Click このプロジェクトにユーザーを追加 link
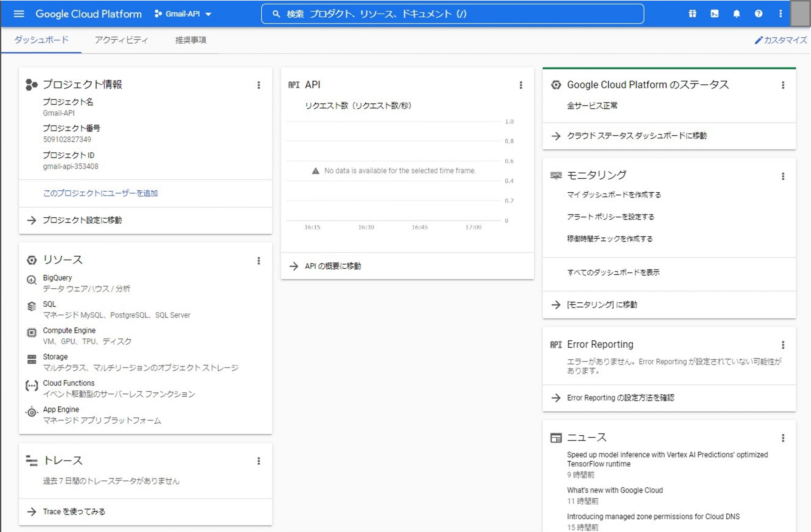The width and height of the screenshot is (811, 532). coord(100,193)
